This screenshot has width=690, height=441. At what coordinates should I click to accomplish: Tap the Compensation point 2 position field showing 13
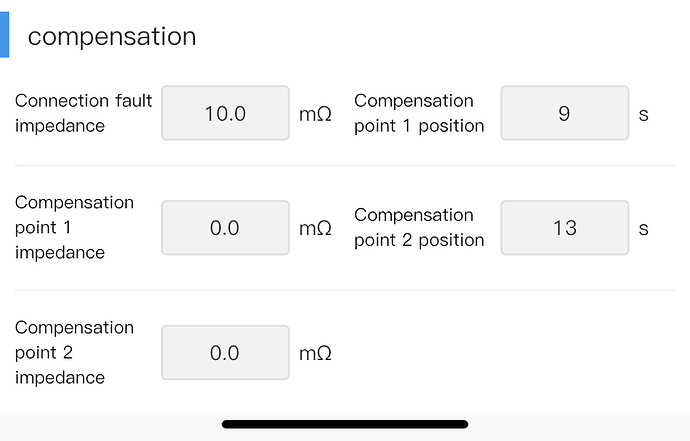[565, 228]
